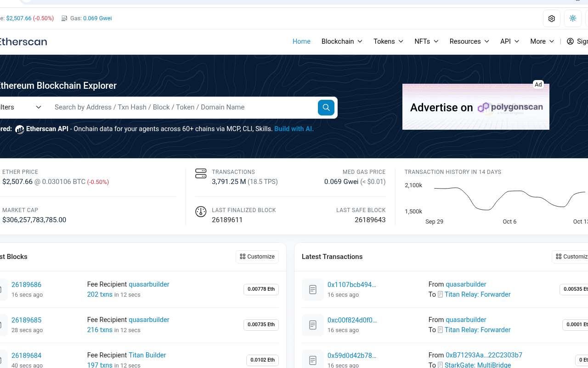Expand the Resources menu
588x368 pixels.
tap(469, 41)
